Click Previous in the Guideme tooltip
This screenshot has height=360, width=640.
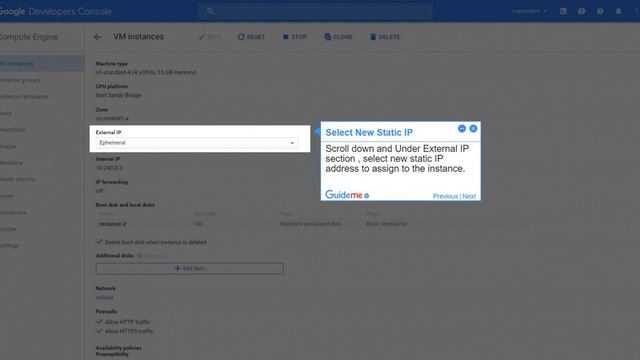click(445, 196)
